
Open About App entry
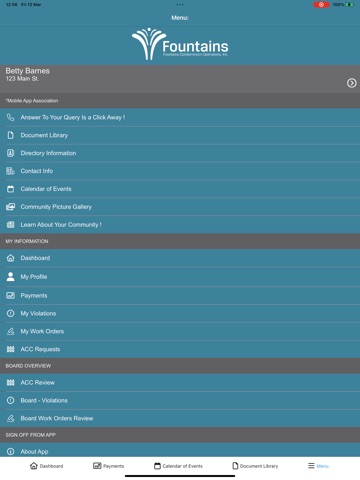tap(180, 450)
